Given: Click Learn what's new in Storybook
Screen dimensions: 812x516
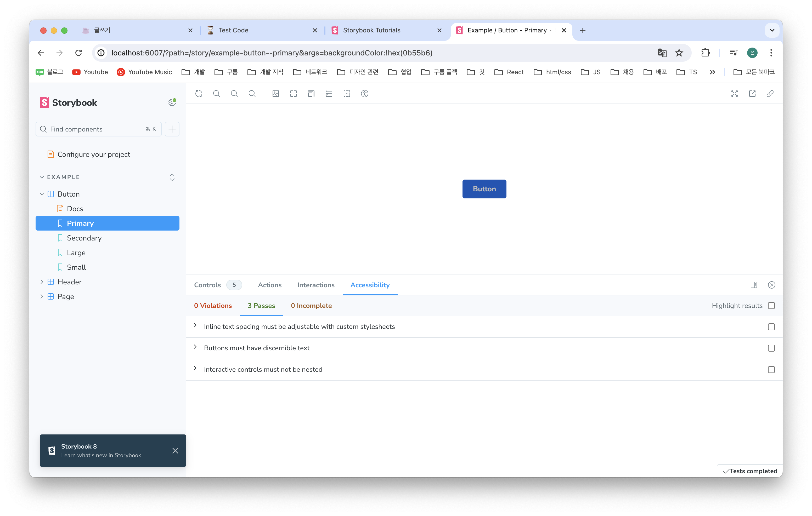Looking at the screenshot, I should 101,455.
